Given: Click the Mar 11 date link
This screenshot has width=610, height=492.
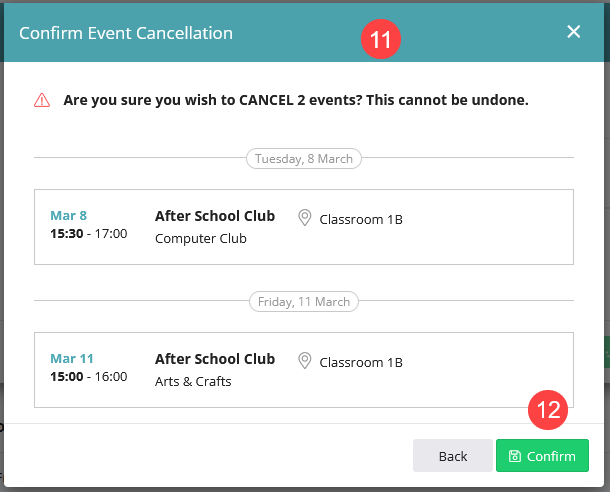Looking at the screenshot, I should tap(72, 359).
